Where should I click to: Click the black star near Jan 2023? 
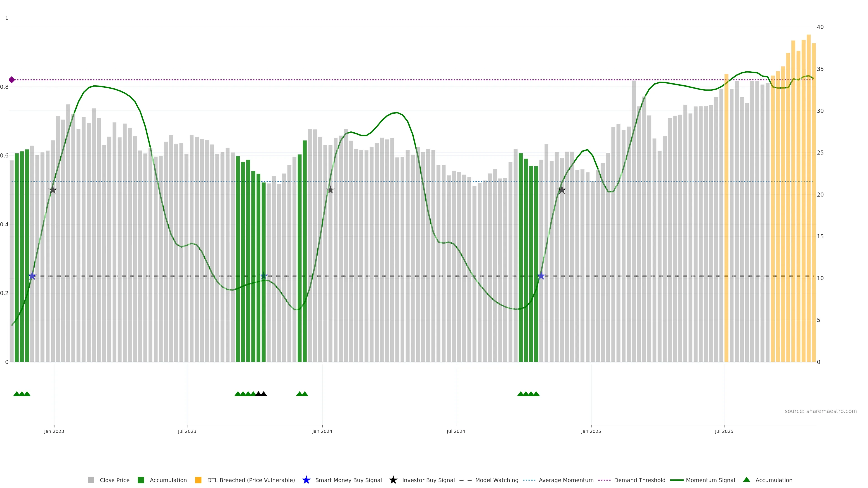[53, 190]
